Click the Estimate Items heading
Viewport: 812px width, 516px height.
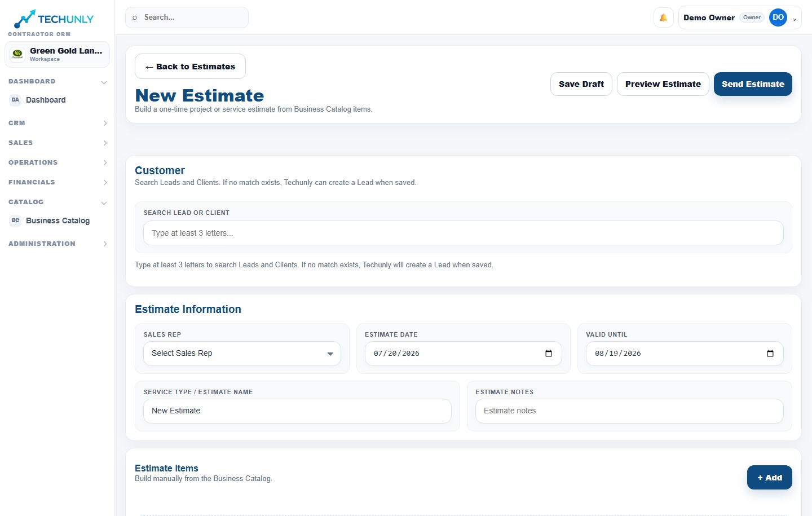166,468
